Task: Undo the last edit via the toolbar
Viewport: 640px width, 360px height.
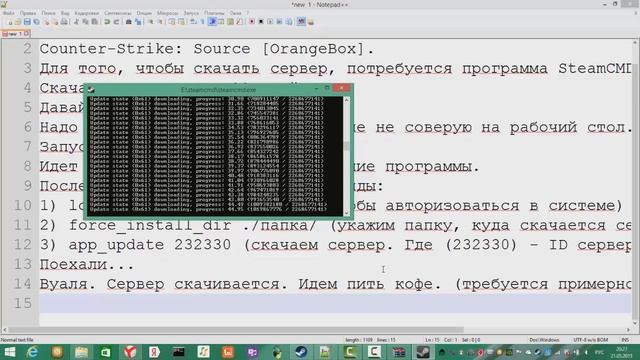Action: pyautogui.click(x=107, y=22)
